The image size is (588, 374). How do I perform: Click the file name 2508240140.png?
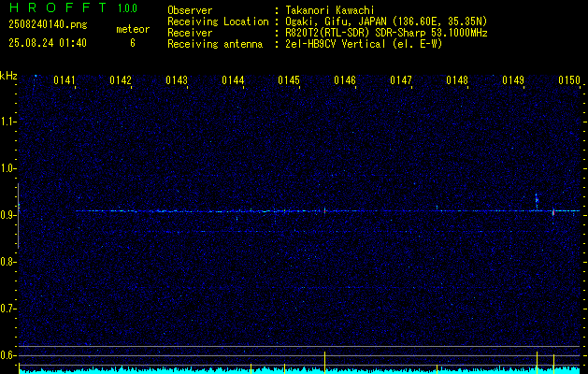tap(48, 25)
